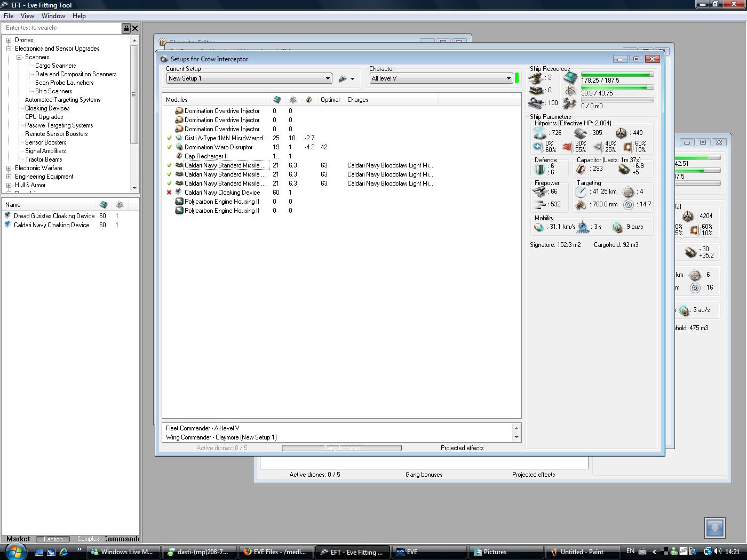
Task: Switch to the Market tab
Action: pos(18,539)
